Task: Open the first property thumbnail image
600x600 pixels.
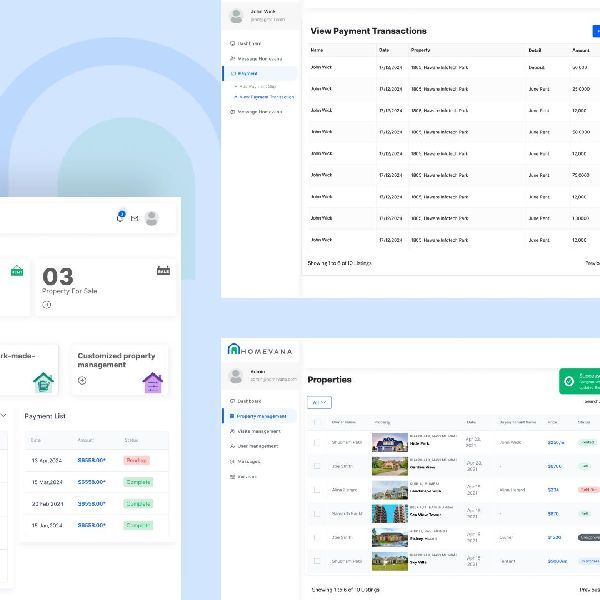Action: pos(389,442)
